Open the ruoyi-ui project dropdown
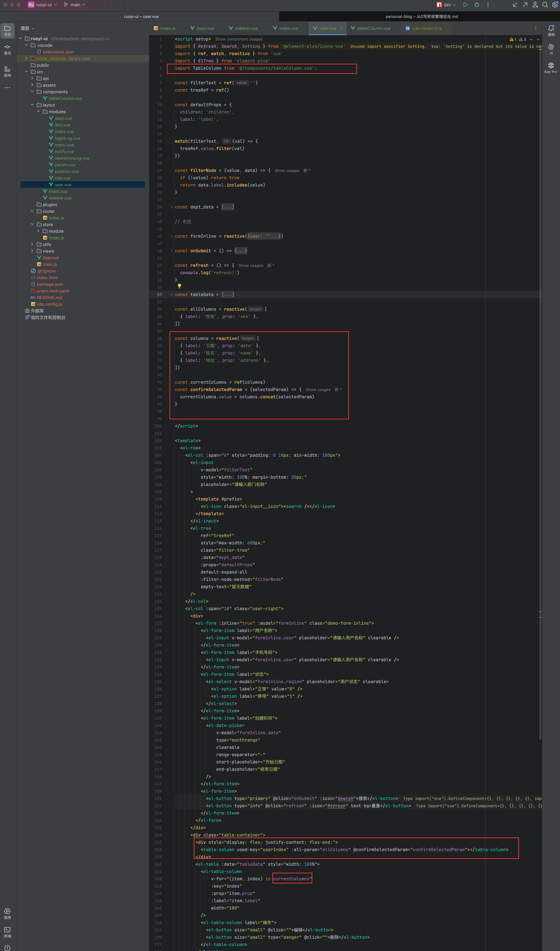 46,5
